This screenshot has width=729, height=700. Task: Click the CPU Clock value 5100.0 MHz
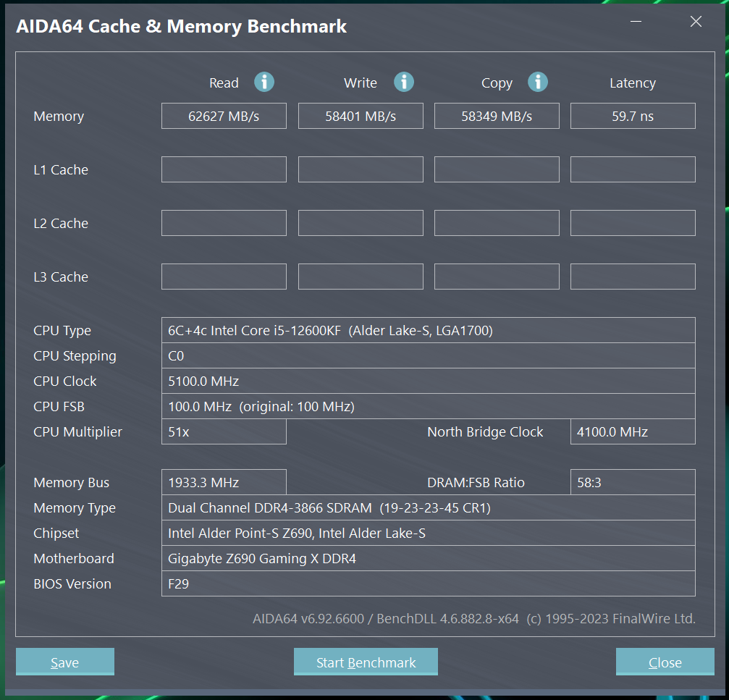(428, 381)
